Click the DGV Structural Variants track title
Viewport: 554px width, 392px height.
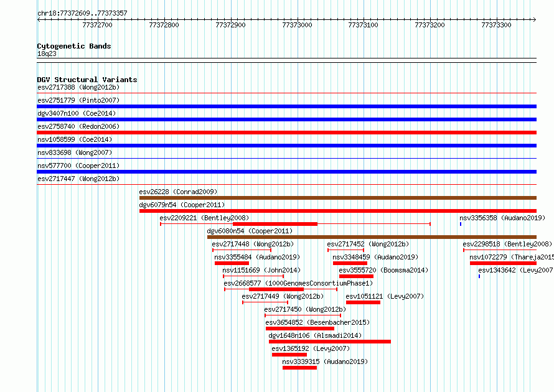(87, 80)
